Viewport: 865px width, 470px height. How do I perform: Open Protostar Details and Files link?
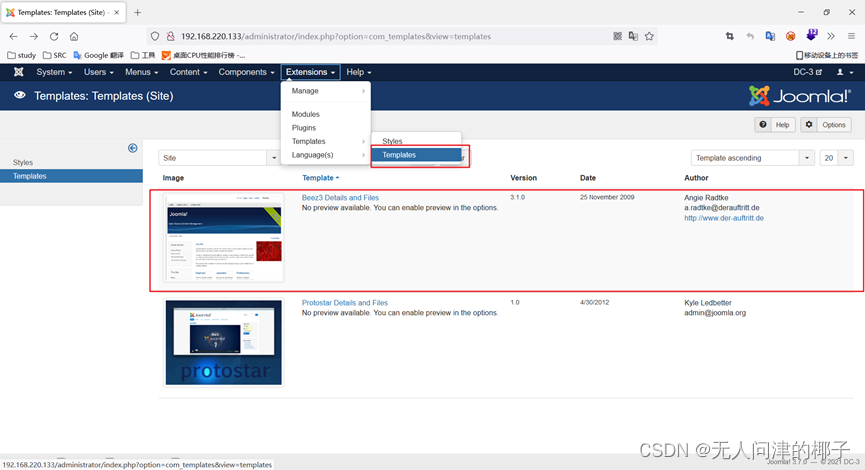345,302
